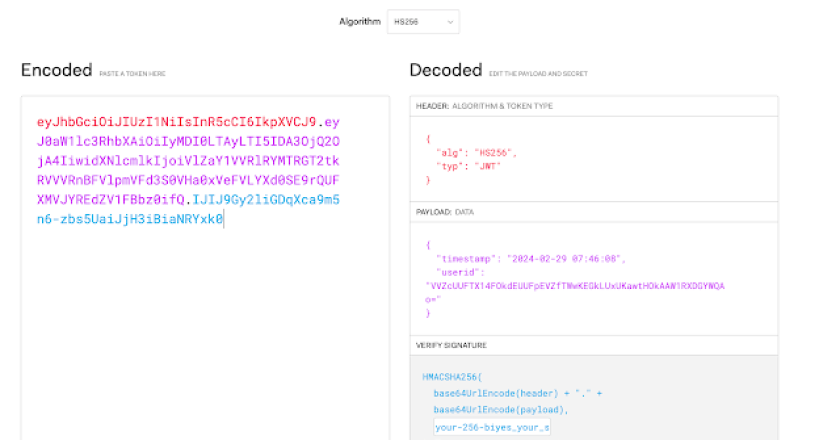Click the purple payload segment of the encoded token
The height and width of the screenshot is (440, 840).
click(x=188, y=160)
